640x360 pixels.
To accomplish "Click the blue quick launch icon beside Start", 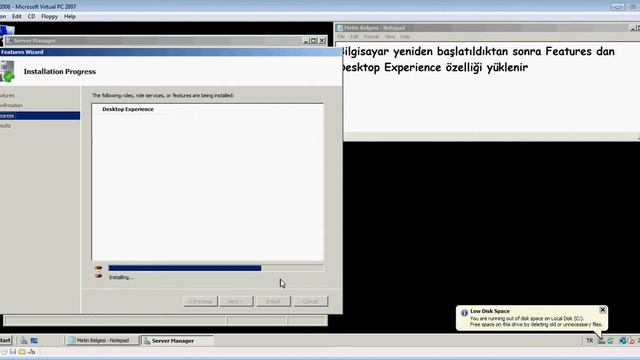I will pyautogui.click(x=34, y=340).
